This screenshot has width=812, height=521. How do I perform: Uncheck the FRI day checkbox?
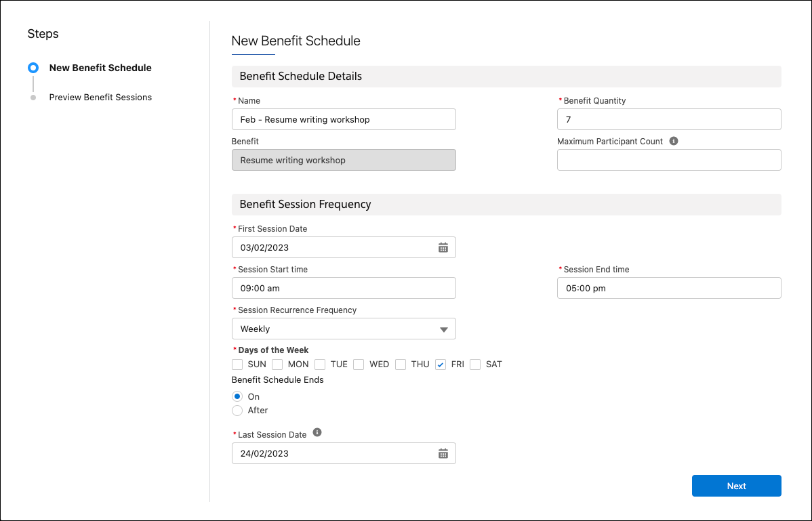pyautogui.click(x=441, y=364)
